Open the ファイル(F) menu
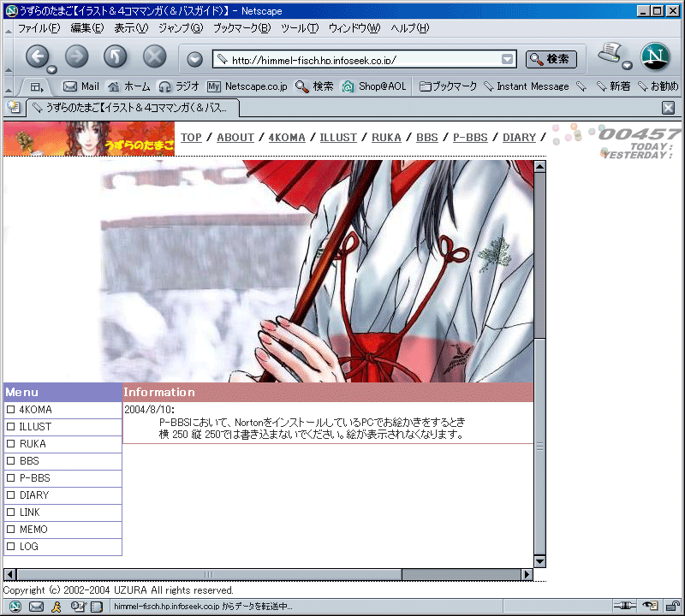 point(39,28)
